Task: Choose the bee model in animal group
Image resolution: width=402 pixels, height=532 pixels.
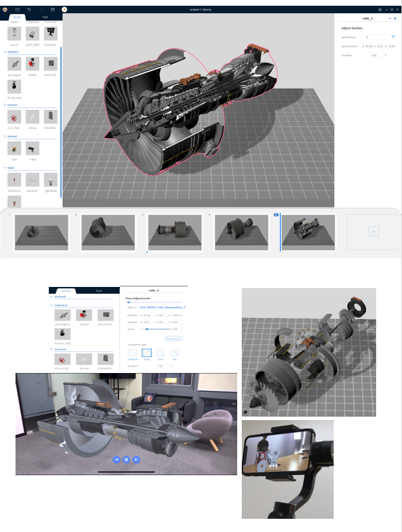Action: (x=14, y=149)
